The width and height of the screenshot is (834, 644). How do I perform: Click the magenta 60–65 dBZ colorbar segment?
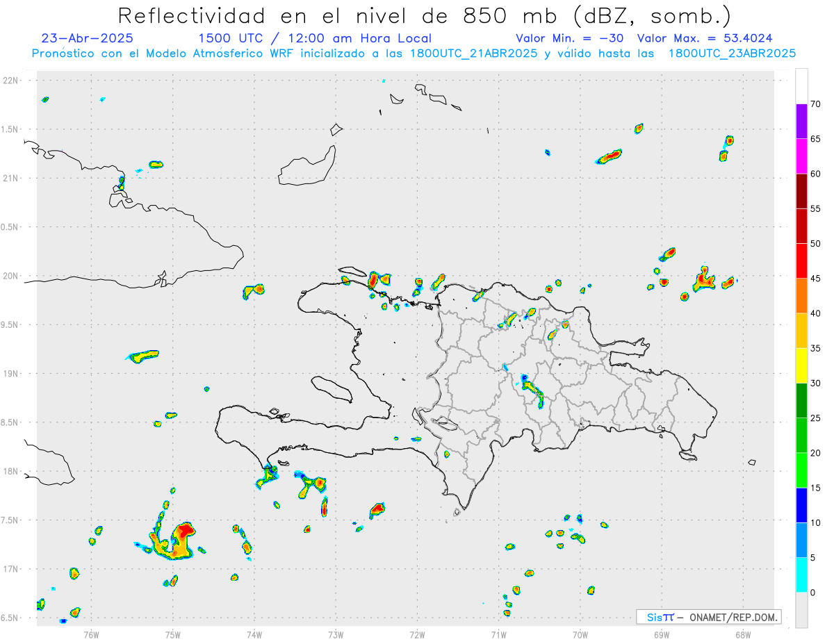801,156
